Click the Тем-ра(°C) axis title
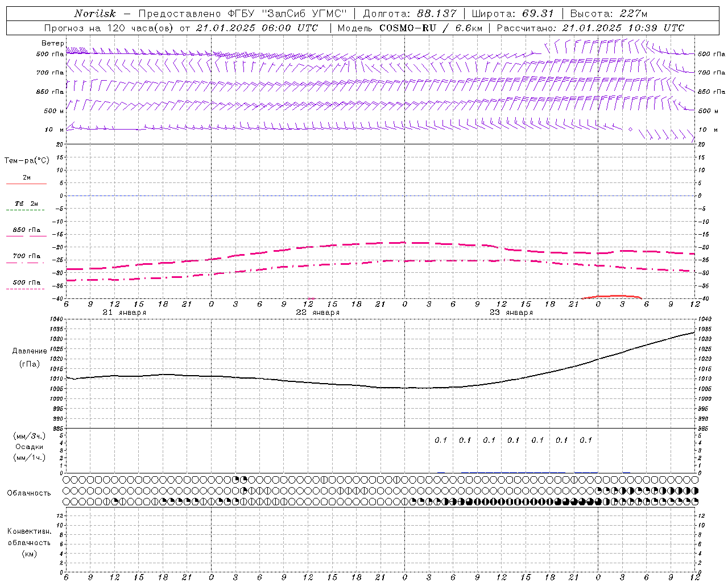This screenshot has height=582, width=728. (x=27, y=160)
